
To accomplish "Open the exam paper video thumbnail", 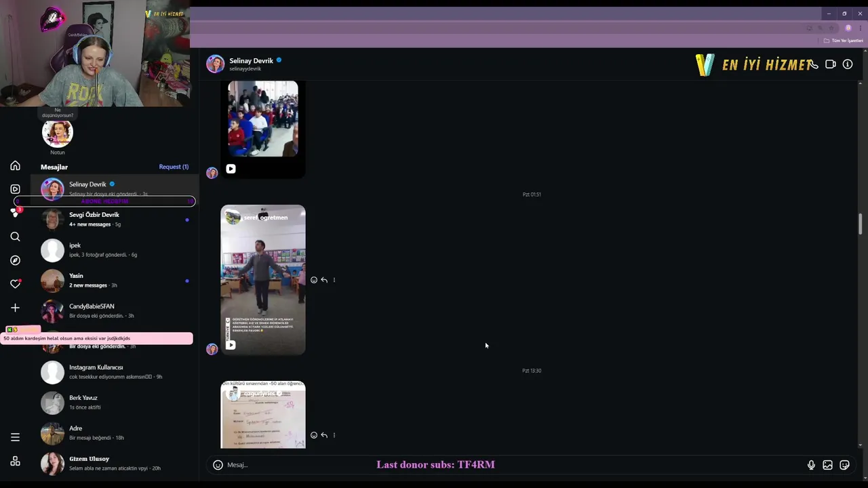I will coord(263,415).
